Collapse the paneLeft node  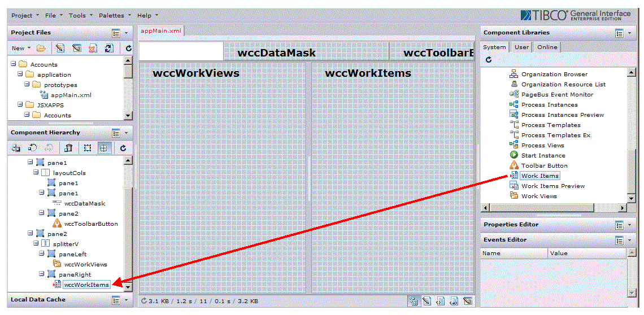(x=42, y=254)
